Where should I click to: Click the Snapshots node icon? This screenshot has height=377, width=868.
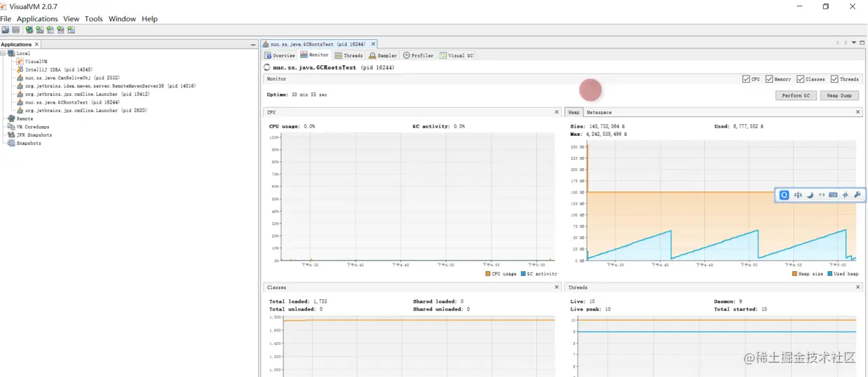[11, 143]
